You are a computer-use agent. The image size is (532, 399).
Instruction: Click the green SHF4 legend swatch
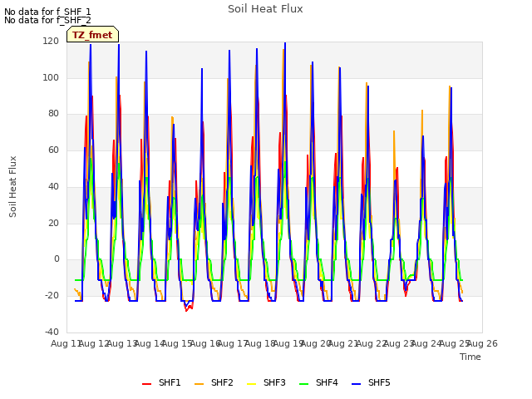(303, 383)
